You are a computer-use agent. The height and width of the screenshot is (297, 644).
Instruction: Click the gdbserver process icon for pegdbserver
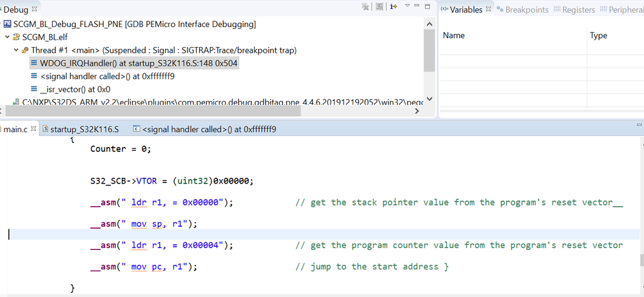click(x=16, y=101)
